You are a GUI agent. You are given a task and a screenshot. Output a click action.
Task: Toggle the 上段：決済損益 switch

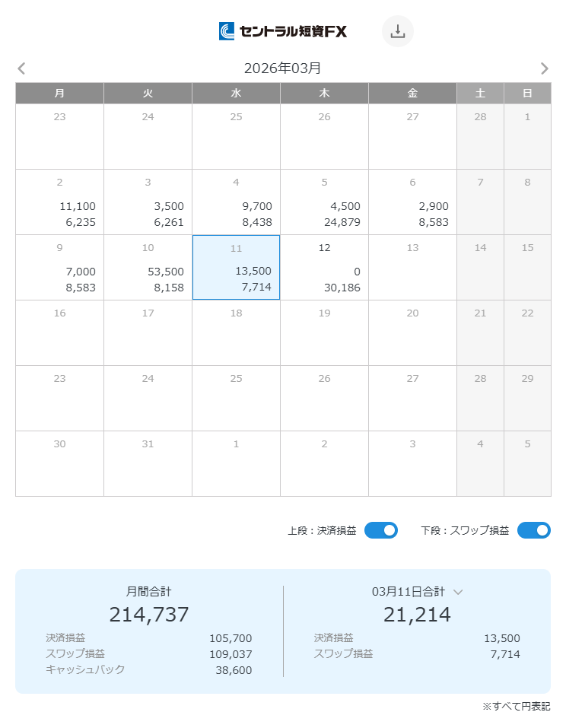pos(380,530)
